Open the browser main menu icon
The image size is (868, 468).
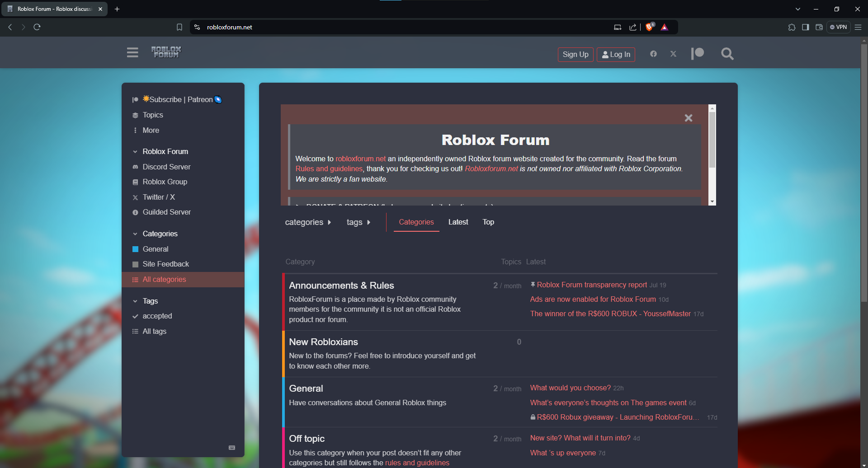point(858,27)
